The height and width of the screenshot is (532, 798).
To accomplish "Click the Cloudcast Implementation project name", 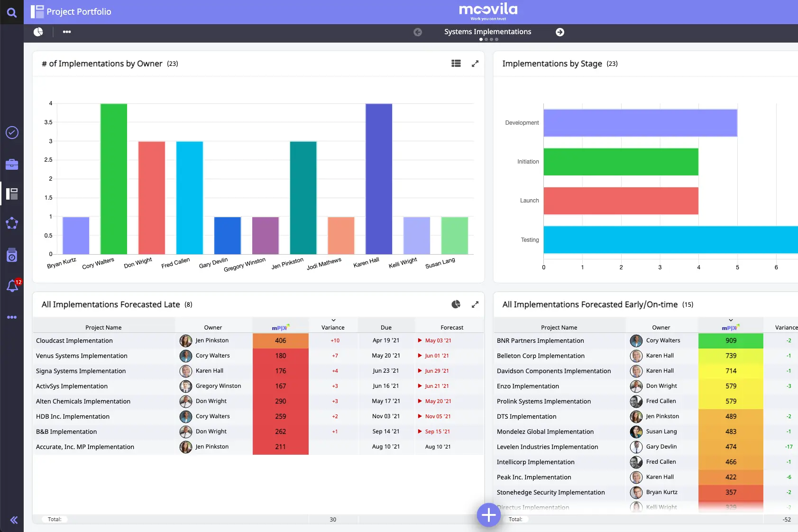I will tap(74, 340).
